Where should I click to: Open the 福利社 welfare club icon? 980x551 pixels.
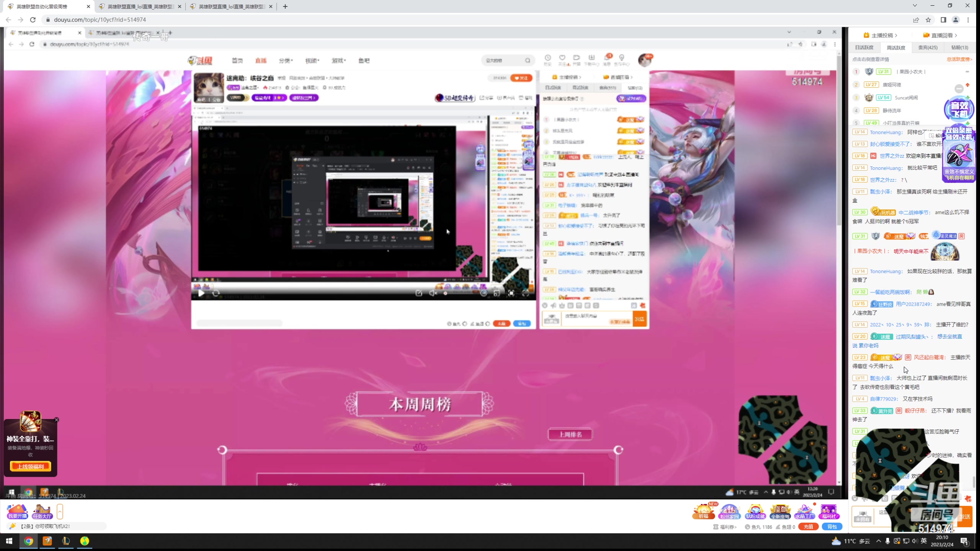pos(829,511)
